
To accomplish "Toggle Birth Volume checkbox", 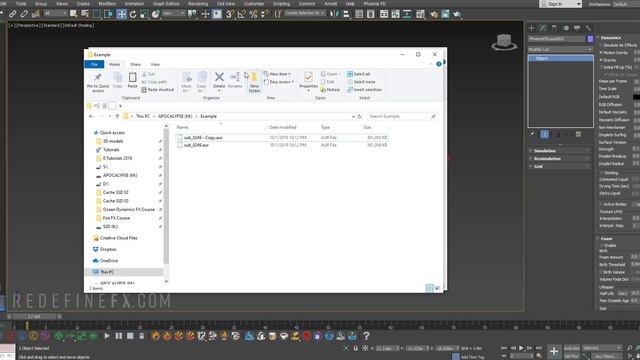I will [601, 272].
